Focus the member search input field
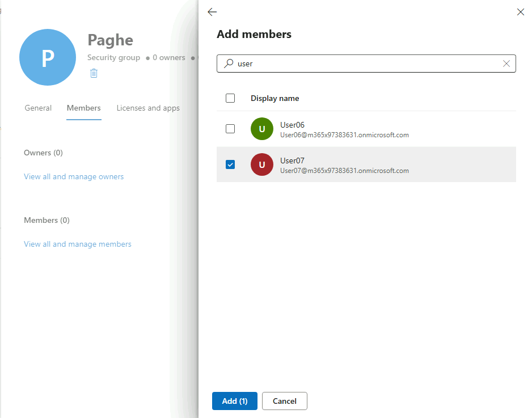532x418 pixels. [366, 64]
